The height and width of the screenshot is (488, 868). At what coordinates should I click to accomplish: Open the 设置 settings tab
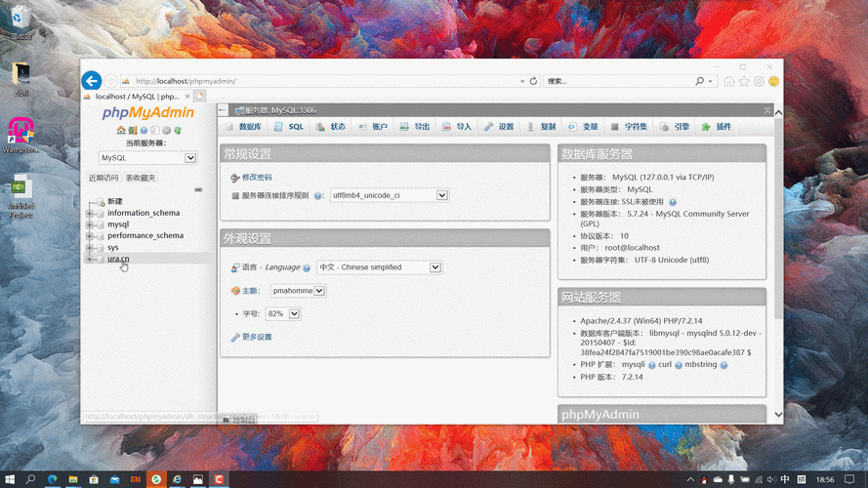tap(499, 127)
